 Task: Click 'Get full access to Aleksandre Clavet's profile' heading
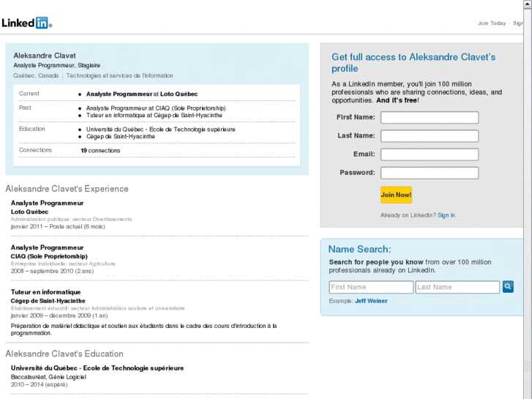[x=413, y=62]
